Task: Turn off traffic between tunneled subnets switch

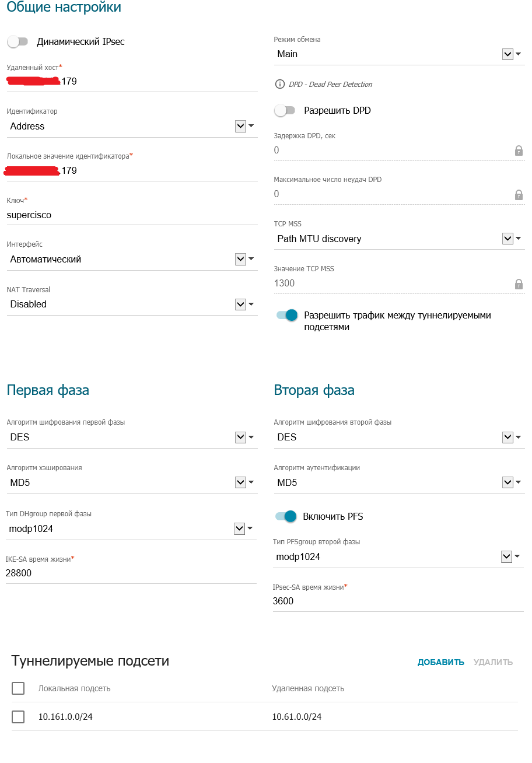Action: pos(286,315)
